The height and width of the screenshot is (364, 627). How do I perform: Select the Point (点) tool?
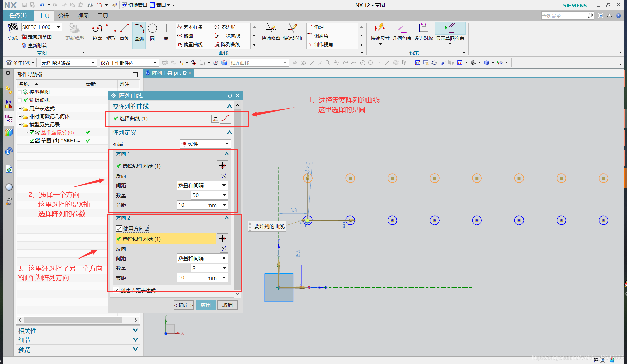pos(166,32)
